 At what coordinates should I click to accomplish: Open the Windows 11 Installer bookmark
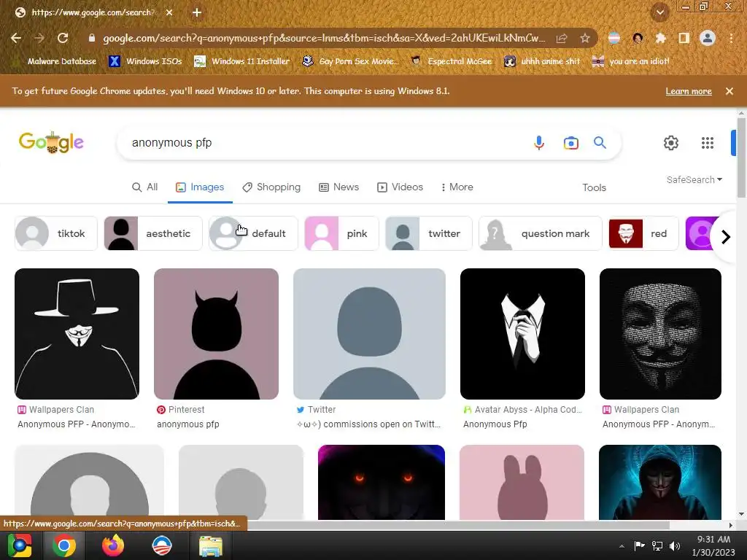(x=242, y=61)
